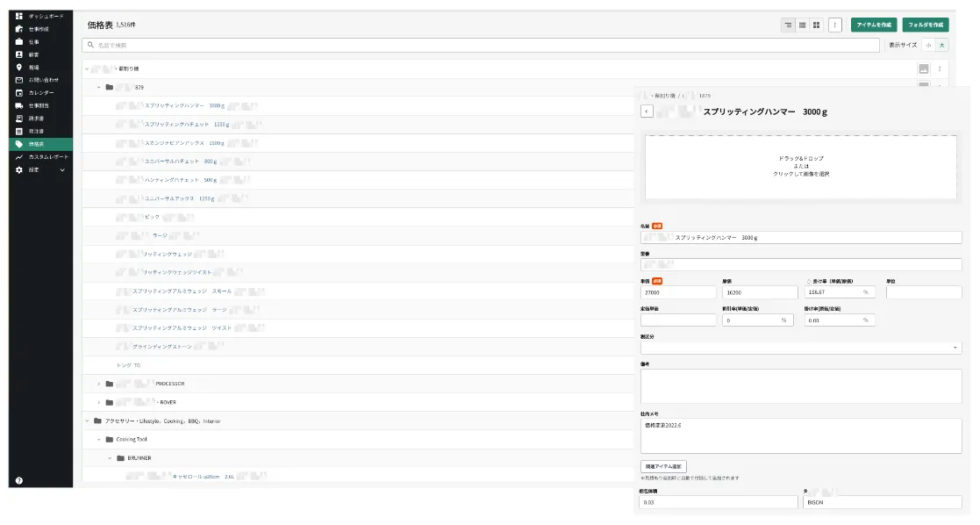Click the back arrow in detail panel
The height and width of the screenshot is (525, 980).
coord(647,111)
